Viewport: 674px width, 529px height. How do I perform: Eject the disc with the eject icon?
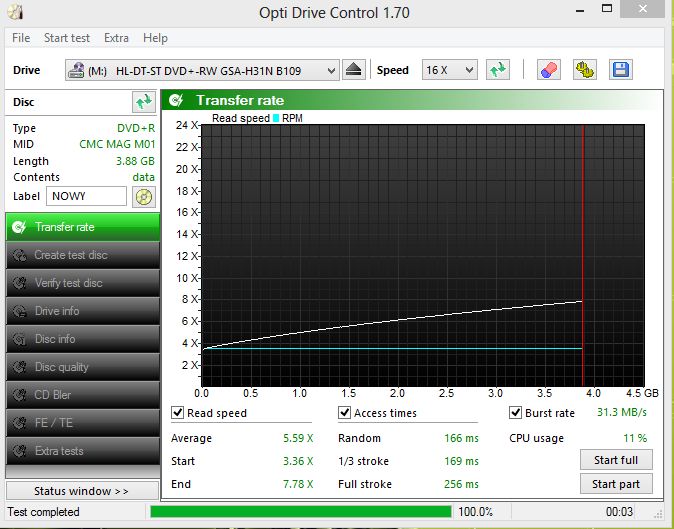point(354,70)
